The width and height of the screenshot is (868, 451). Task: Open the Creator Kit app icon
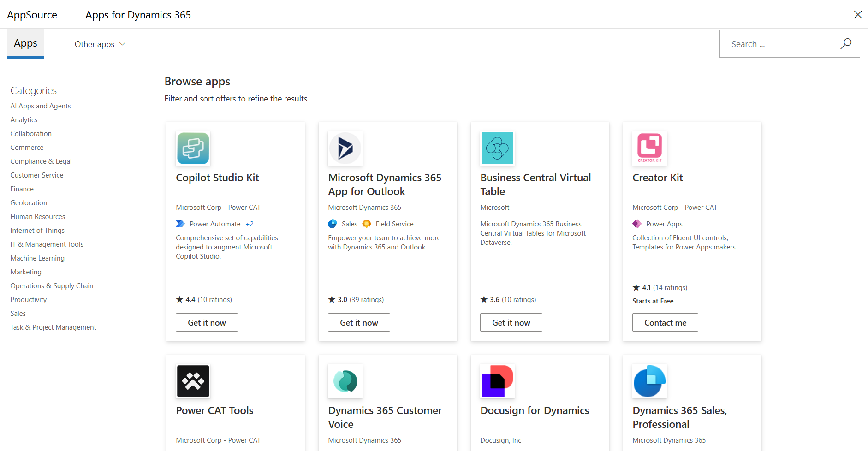pos(650,148)
